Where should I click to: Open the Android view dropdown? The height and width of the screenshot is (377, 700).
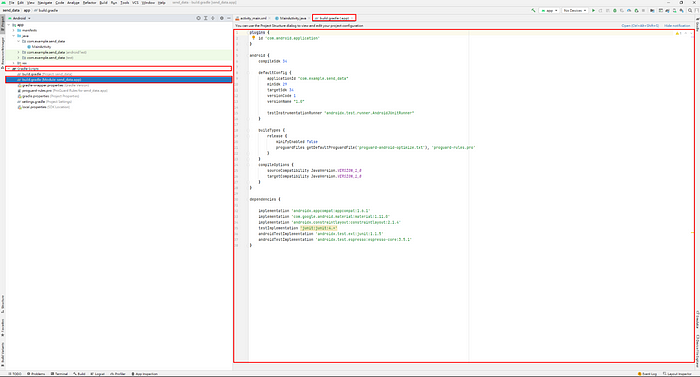tap(20, 18)
